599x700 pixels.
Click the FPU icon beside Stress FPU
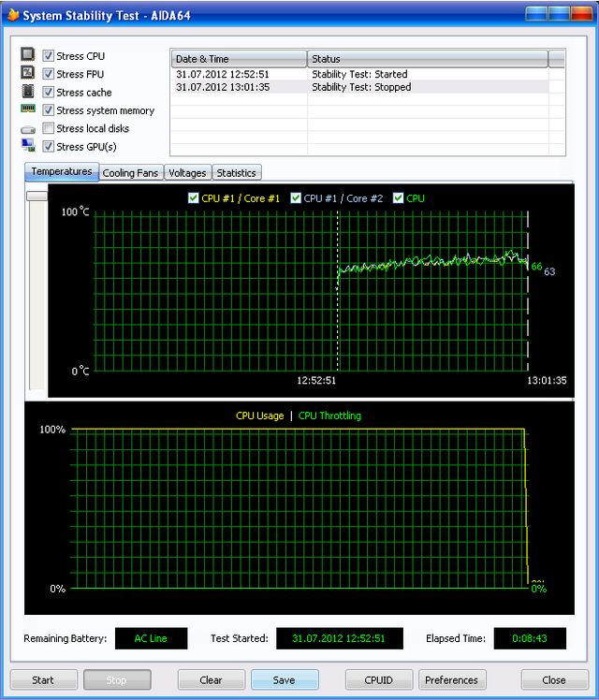(27, 73)
